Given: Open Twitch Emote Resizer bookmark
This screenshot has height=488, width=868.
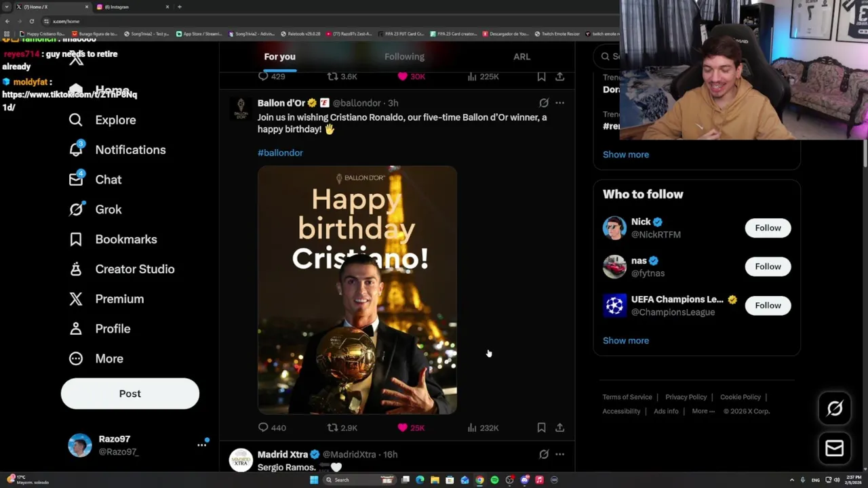Looking at the screenshot, I should pos(557,34).
